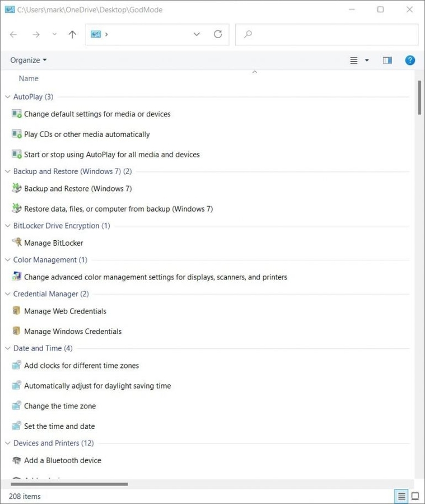
Task: Click the Set the time and date icon
Action: [x=16, y=426]
